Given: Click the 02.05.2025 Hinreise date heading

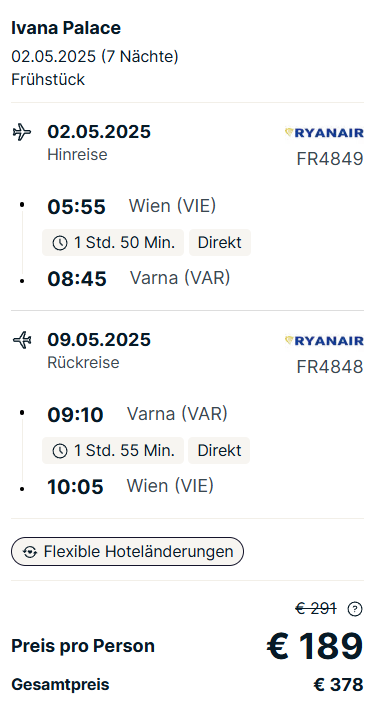Looking at the screenshot, I should coord(99,132).
